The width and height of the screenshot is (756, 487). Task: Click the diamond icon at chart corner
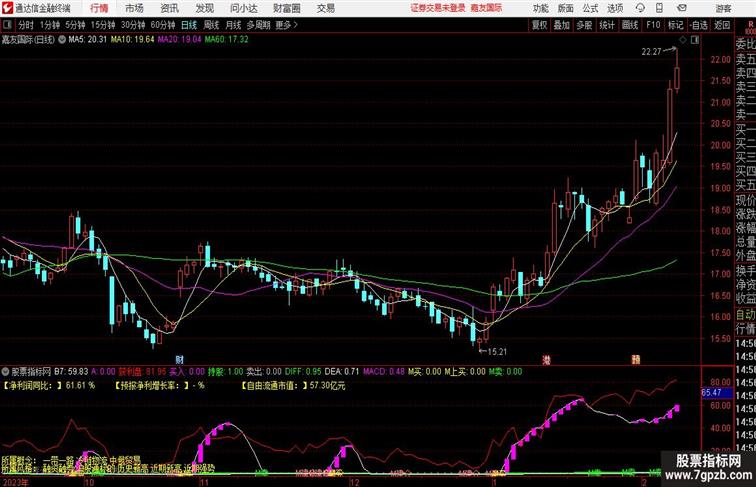(x=683, y=40)
